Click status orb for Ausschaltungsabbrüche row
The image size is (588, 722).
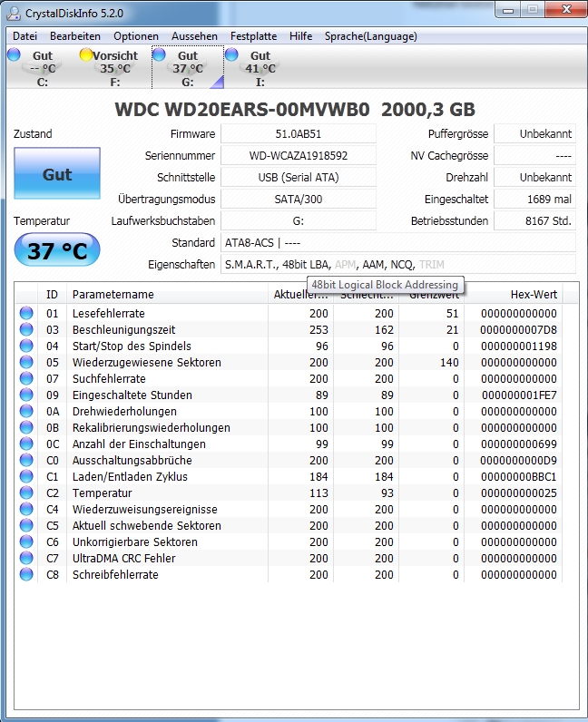point(26,460)
